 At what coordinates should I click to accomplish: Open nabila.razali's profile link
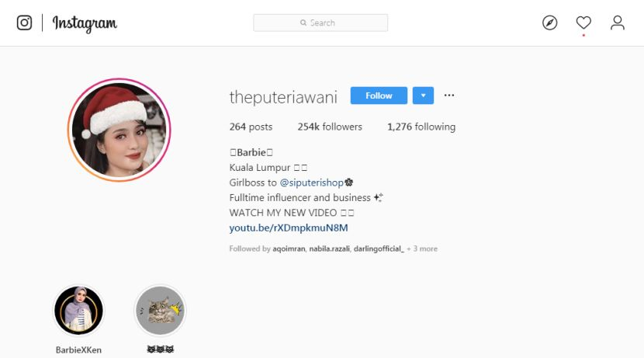point(330,249)
